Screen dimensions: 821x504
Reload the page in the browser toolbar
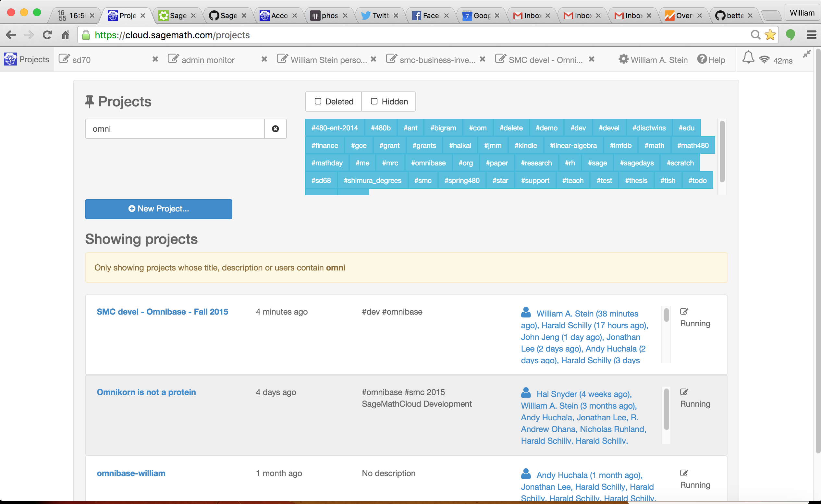[x=47, y=35]
